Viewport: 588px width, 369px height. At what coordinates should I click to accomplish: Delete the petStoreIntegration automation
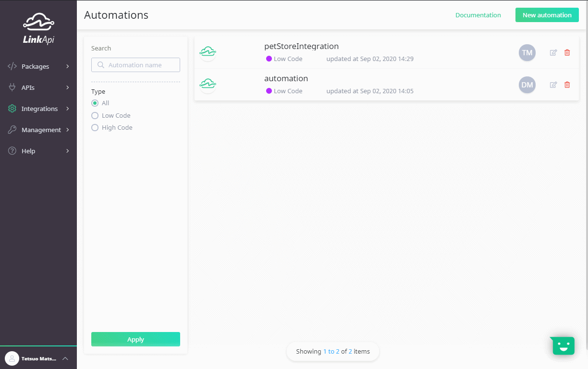point(567,52)
